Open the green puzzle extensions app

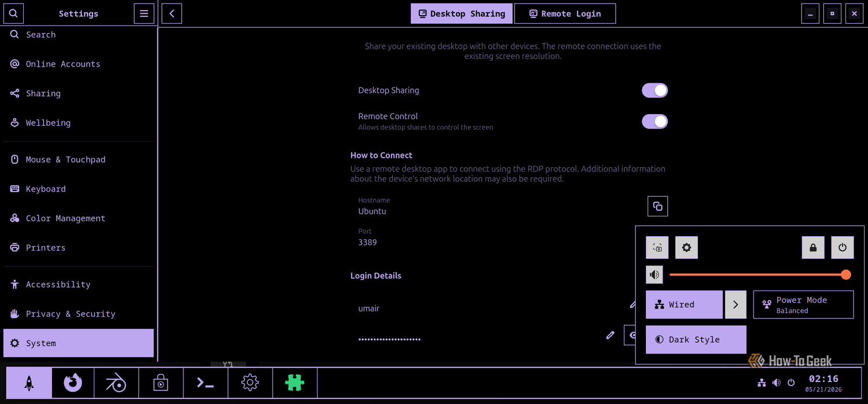295,383
